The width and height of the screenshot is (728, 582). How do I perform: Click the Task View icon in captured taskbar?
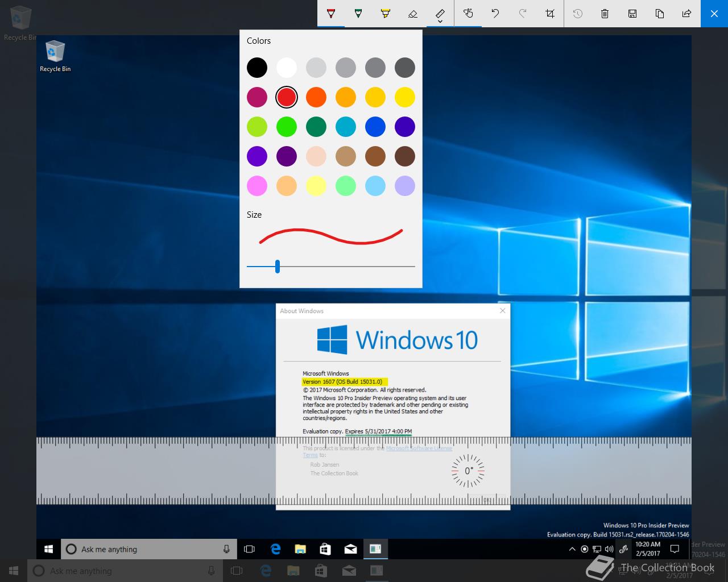point(249,549)
